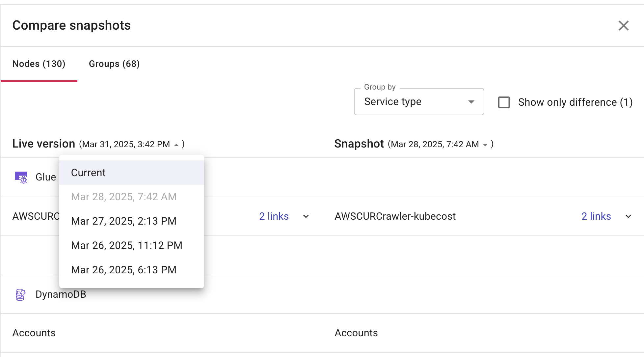Screen dimensions: 644x357
Task: Select Mar 27, 2025, 2:13 PM snapshot
Action: (x=124, y=221)
